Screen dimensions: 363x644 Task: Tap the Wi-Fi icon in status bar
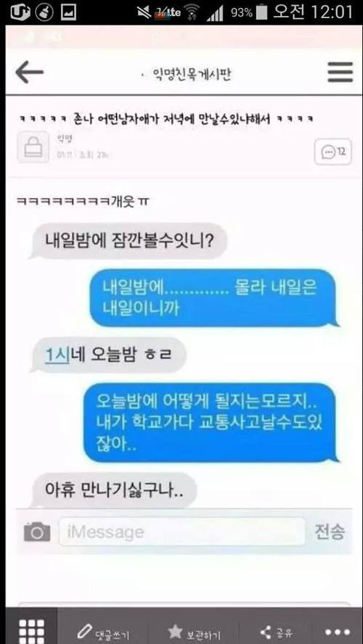(x=190, y=13)
